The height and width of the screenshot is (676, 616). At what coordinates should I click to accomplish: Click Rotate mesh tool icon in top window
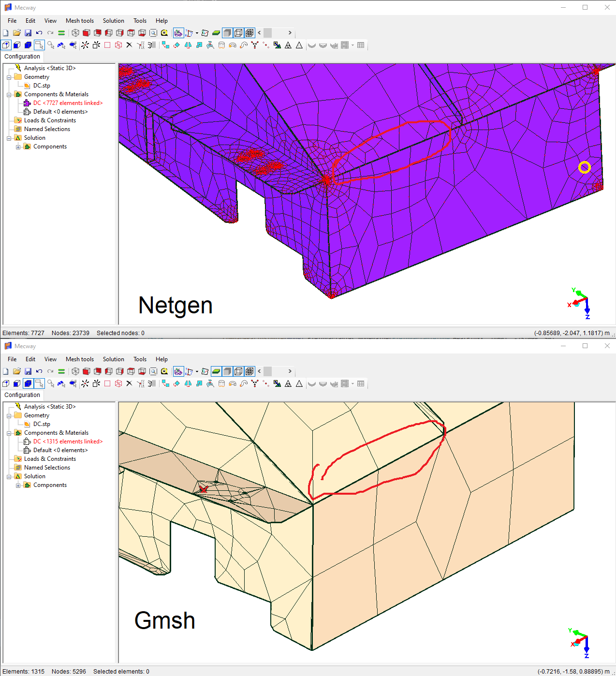tap(176, 45)
